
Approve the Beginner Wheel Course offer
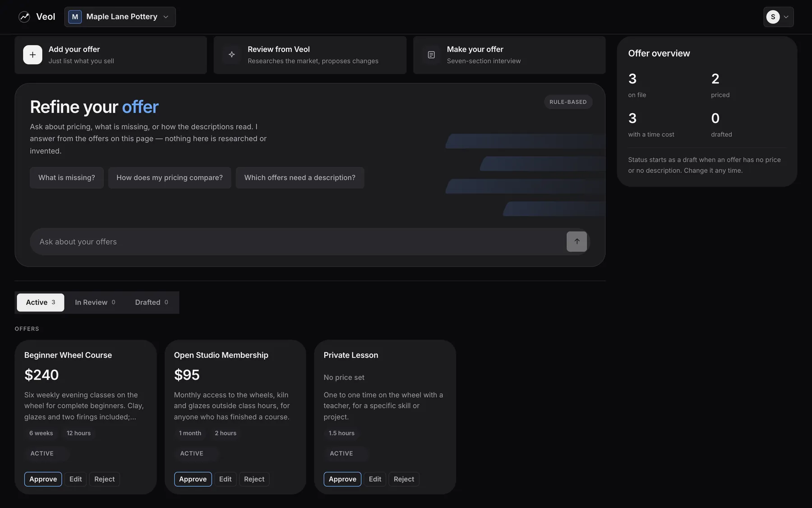click(43, 479)
